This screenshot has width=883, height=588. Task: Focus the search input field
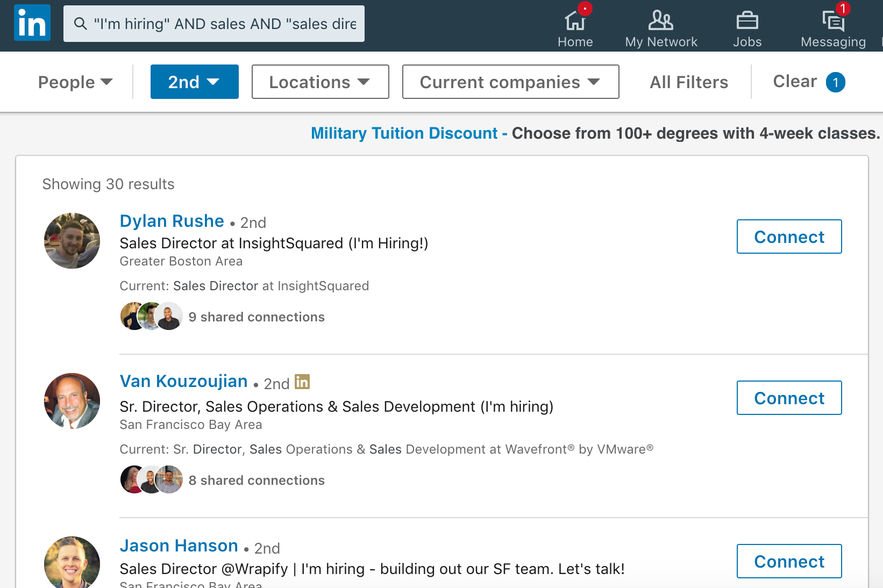pyautogui.click(x=214, y=24)
